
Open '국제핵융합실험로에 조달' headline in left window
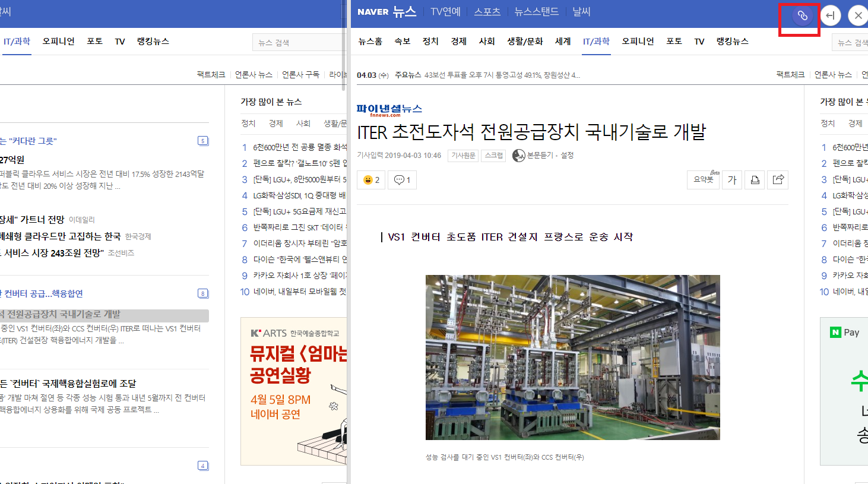[x=68, y=383]
